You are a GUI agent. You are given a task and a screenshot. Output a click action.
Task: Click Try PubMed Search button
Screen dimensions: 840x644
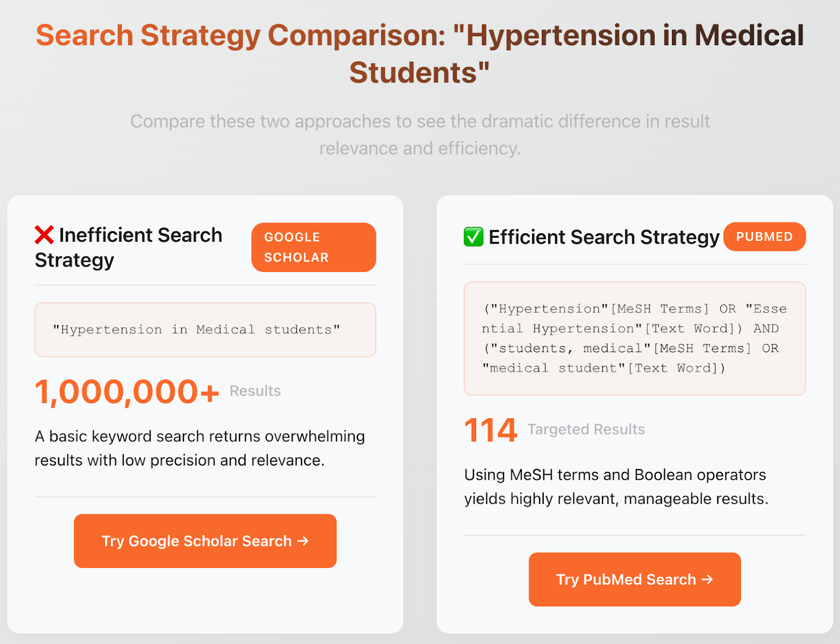pos(634,579)
